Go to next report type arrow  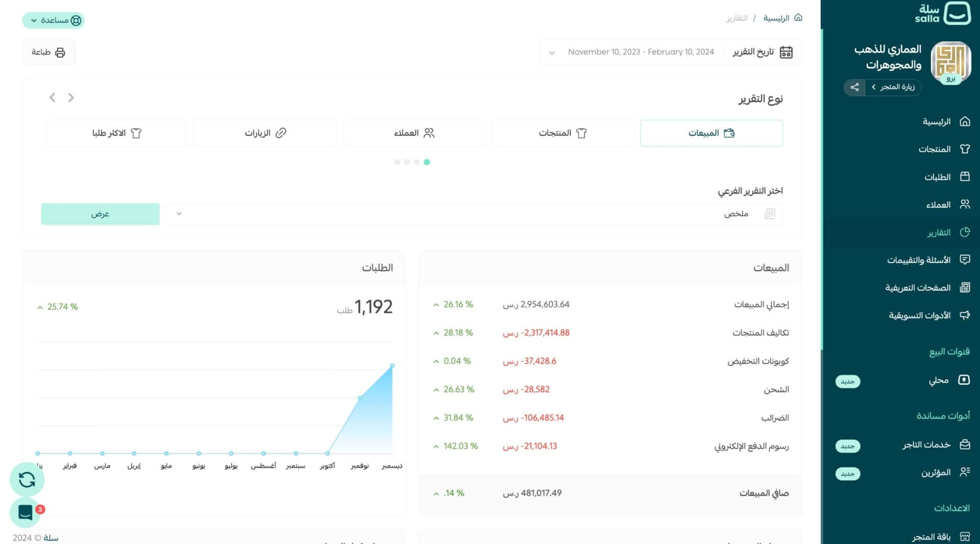coord(52,97)
